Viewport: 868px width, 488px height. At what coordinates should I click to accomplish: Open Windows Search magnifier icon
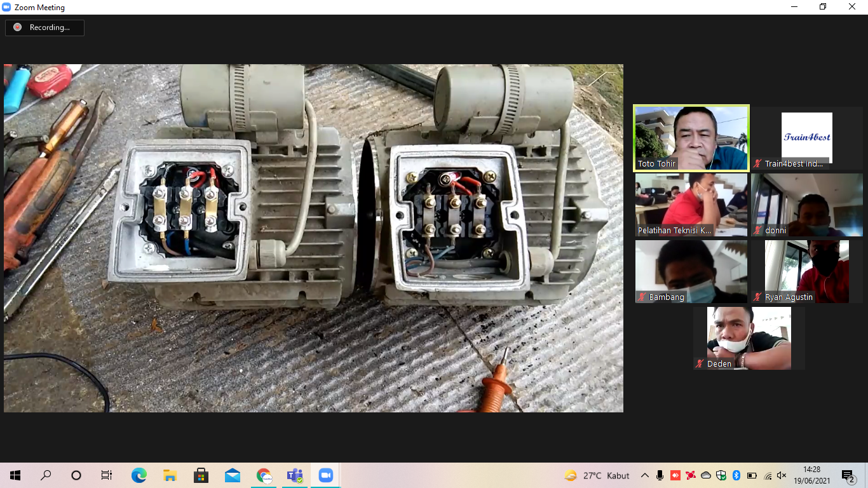click(46, 475)
